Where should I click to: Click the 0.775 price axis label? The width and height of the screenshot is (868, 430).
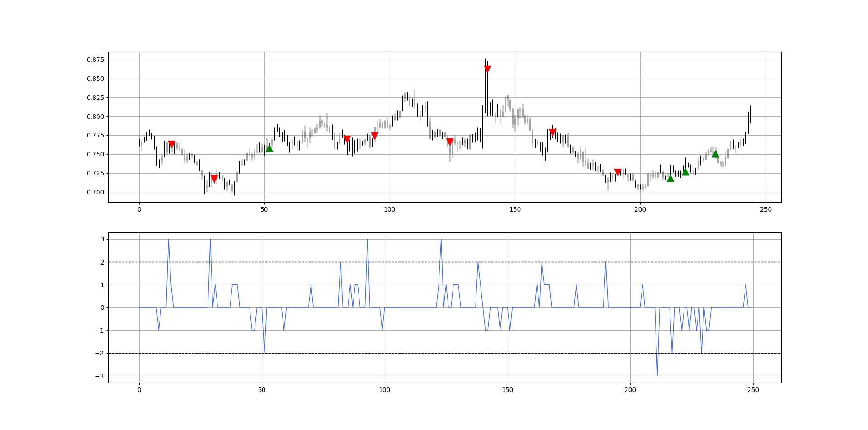pos(95,135)
